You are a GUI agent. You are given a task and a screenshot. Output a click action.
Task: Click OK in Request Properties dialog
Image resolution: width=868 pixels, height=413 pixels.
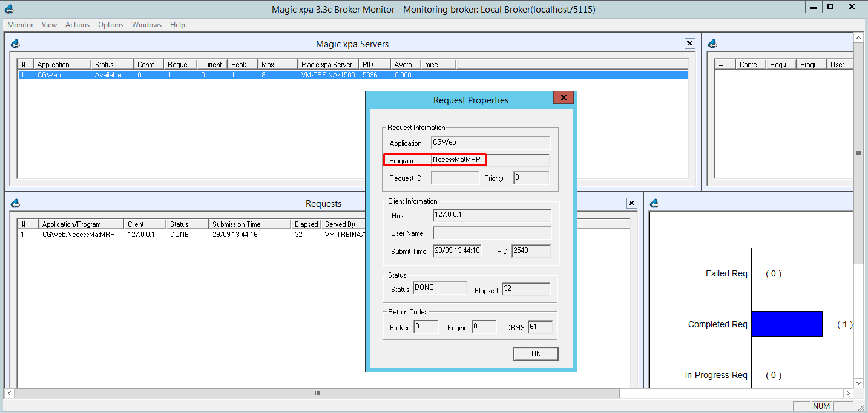pyautogui.click(x=536, y=354)
